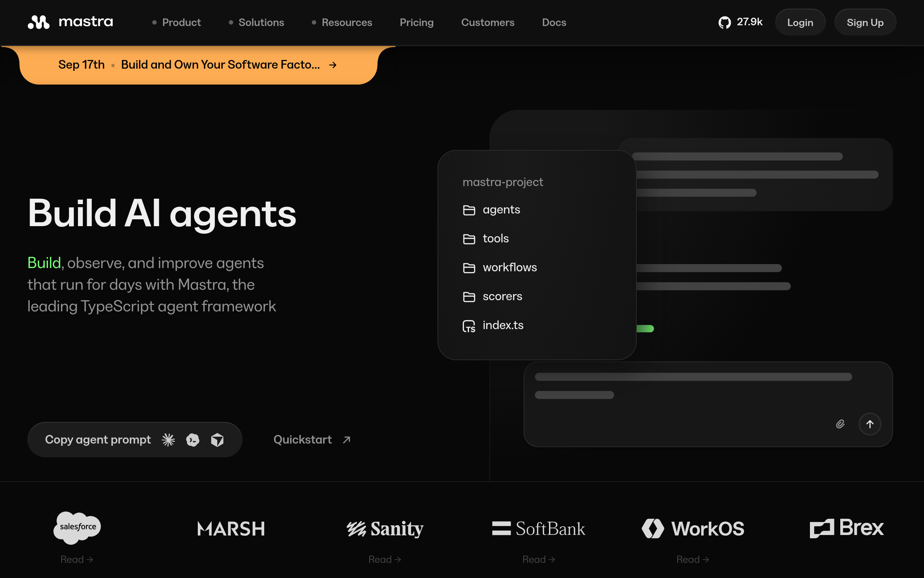Click the tools folder icon
The image size is (924, 578).
[469, 239]
